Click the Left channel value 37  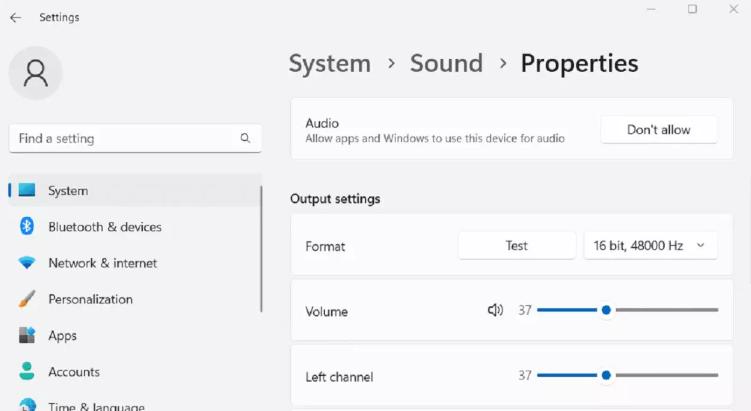tap(524, 376)
